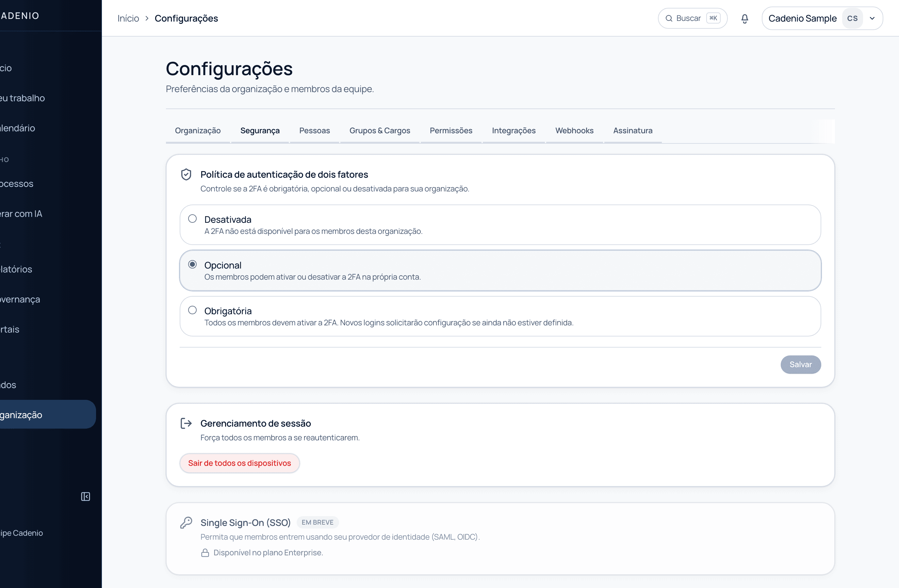Expand the Cadenio Sample account dropdown
Image resolution: width=899 pixels, height=588 pixels.
(x=872, y=18)
